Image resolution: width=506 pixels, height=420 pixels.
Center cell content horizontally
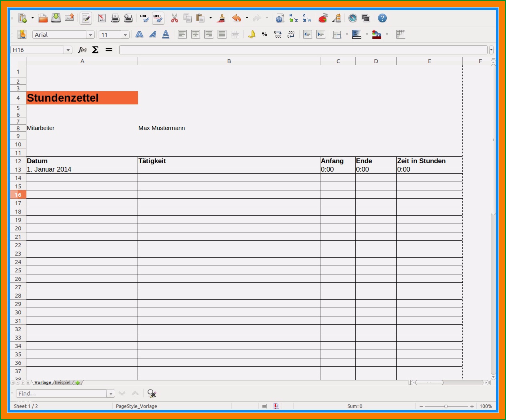[x=195, y=34]
